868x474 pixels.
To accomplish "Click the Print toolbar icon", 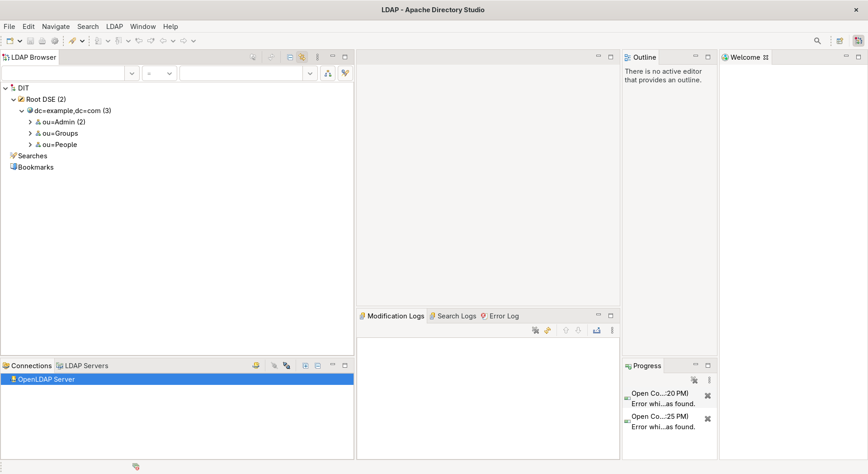I will click(x=42, y=41).
